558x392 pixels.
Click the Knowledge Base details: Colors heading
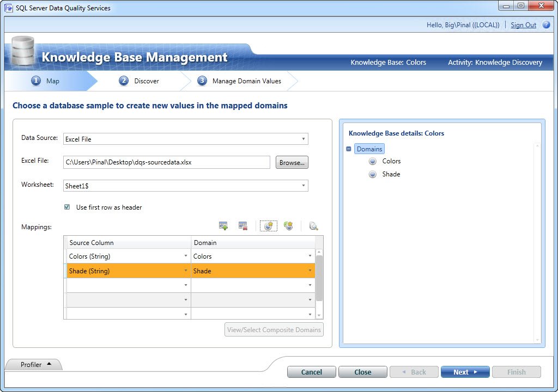[x=396, y=133]
